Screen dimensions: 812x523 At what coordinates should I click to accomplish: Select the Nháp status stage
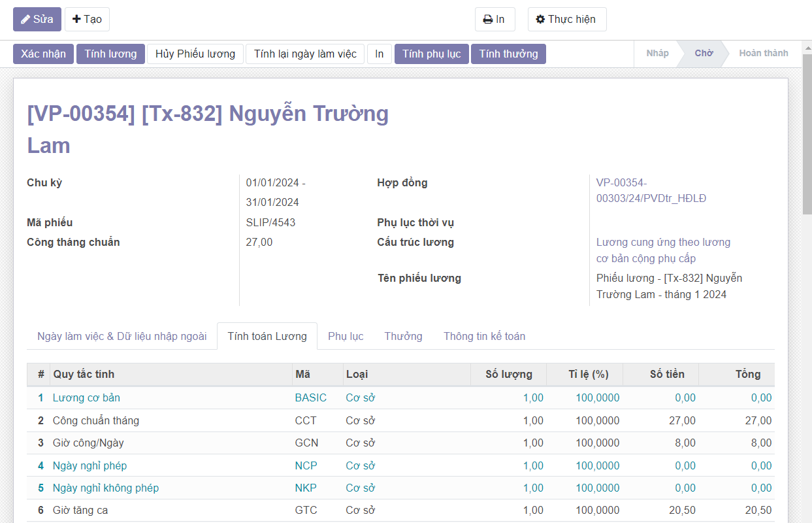coord(657,54)
